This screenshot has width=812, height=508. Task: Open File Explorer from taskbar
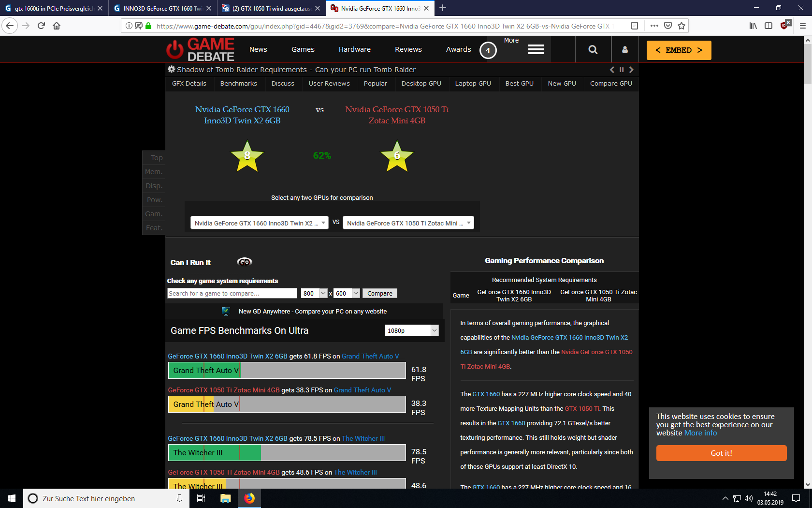click(225, 498)
